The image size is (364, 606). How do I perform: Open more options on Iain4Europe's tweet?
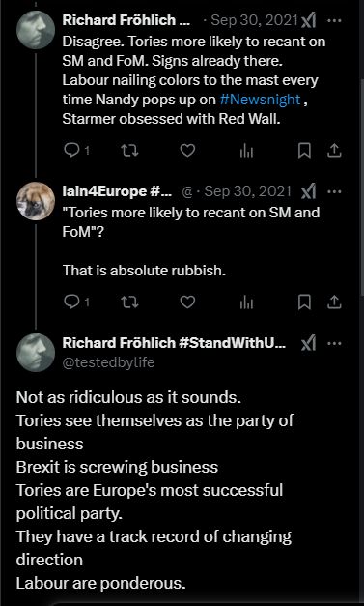[334, 191]
